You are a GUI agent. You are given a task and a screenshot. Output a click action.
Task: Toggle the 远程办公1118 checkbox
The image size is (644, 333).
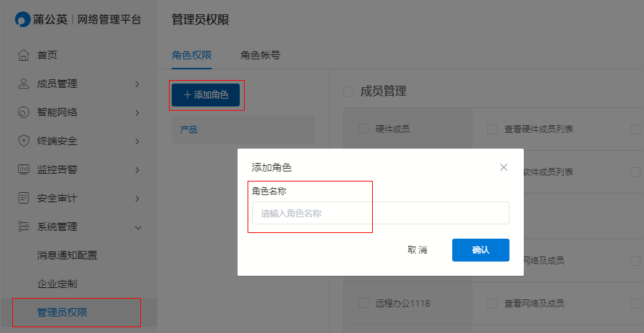point(363,304)
